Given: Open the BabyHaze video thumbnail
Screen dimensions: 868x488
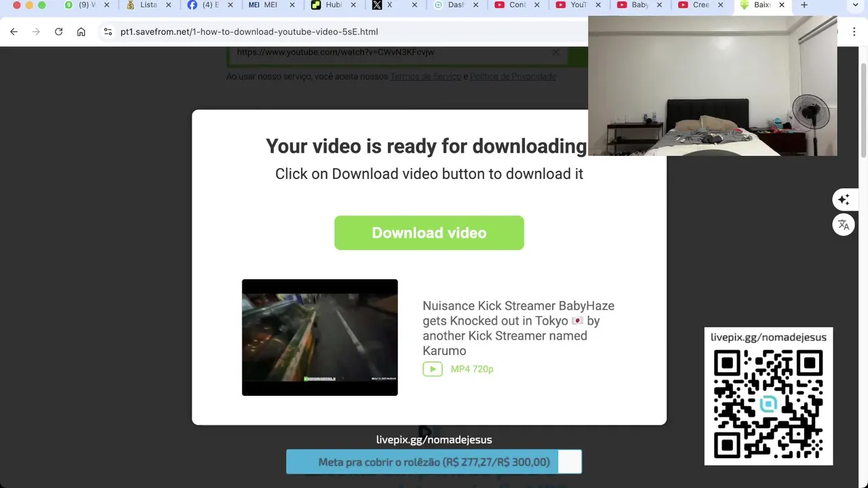Looking at the screenshot, I should point(319,337).
